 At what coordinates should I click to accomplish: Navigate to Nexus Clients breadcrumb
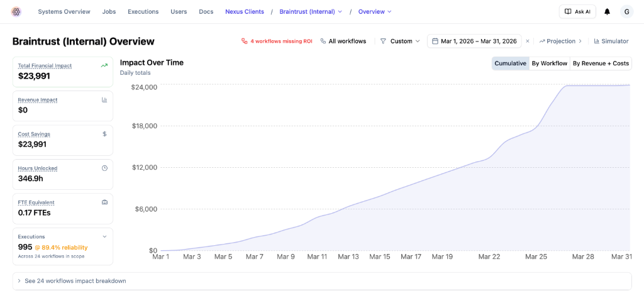click(245, 11)
